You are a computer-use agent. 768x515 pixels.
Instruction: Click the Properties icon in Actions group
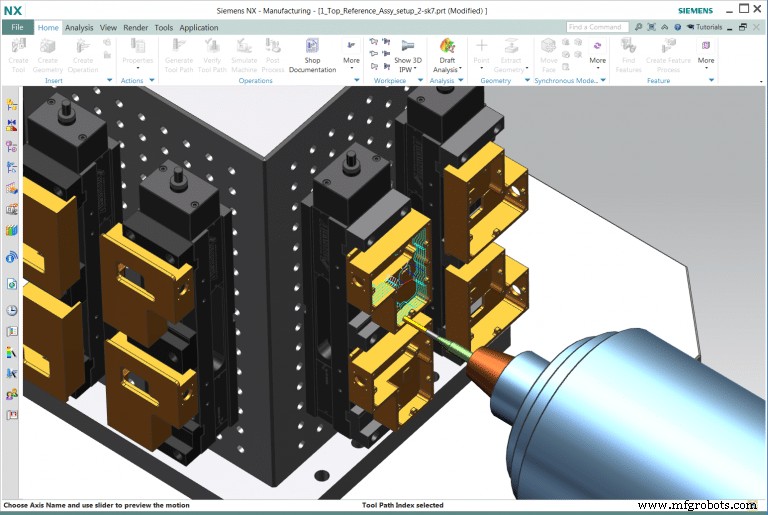tap(138, 46)
